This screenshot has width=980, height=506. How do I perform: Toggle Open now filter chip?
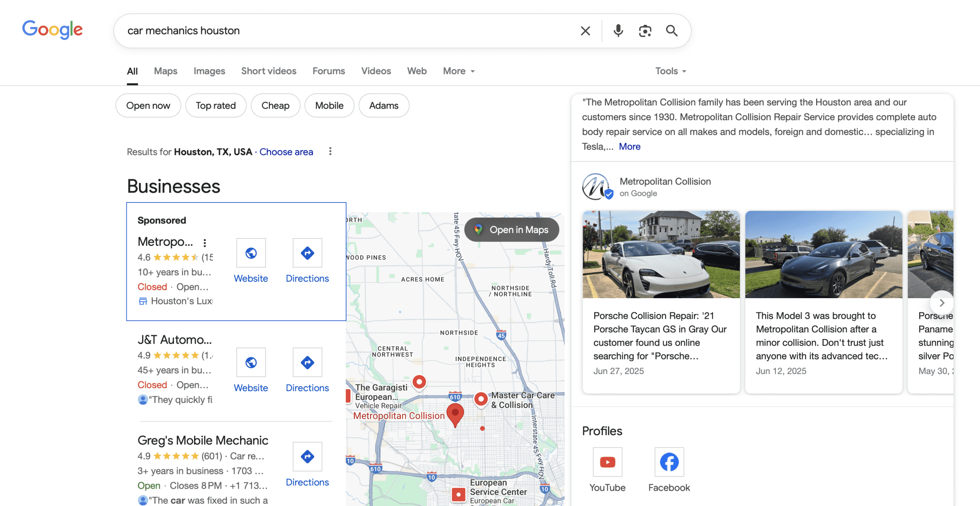(x=148, y=105)
